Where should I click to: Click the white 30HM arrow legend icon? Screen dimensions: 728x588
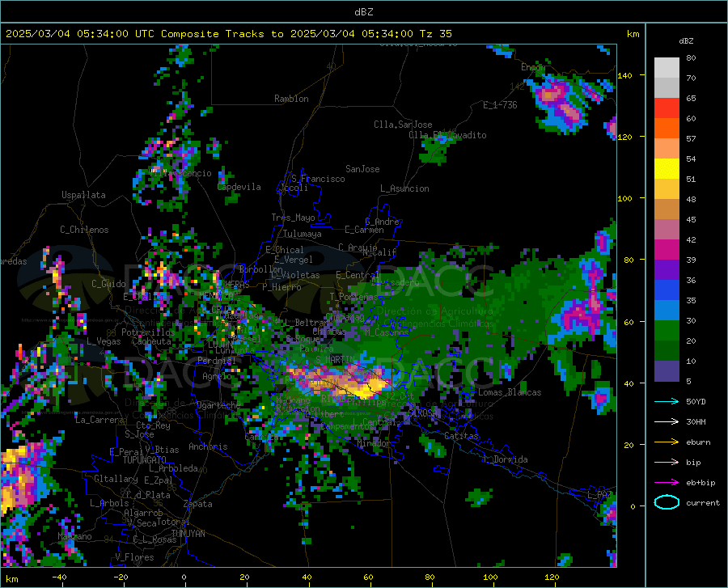(667, 421)
